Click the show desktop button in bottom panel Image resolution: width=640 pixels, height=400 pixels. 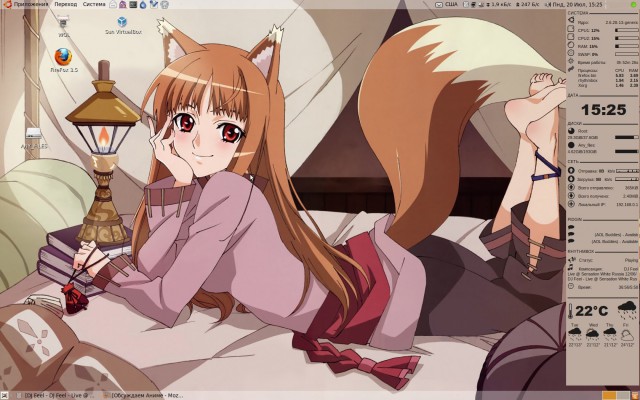(4, 395)
